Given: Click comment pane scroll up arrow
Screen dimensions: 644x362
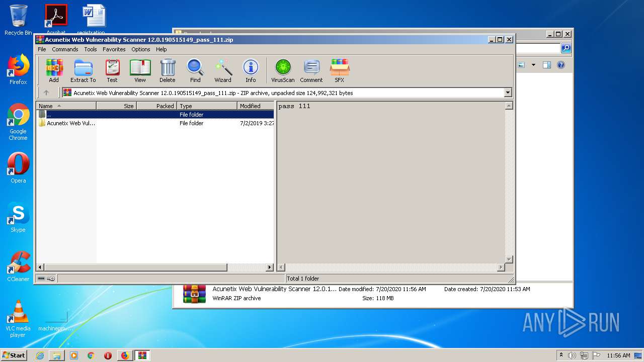Looking at the screenshot, I should (509, 106).
